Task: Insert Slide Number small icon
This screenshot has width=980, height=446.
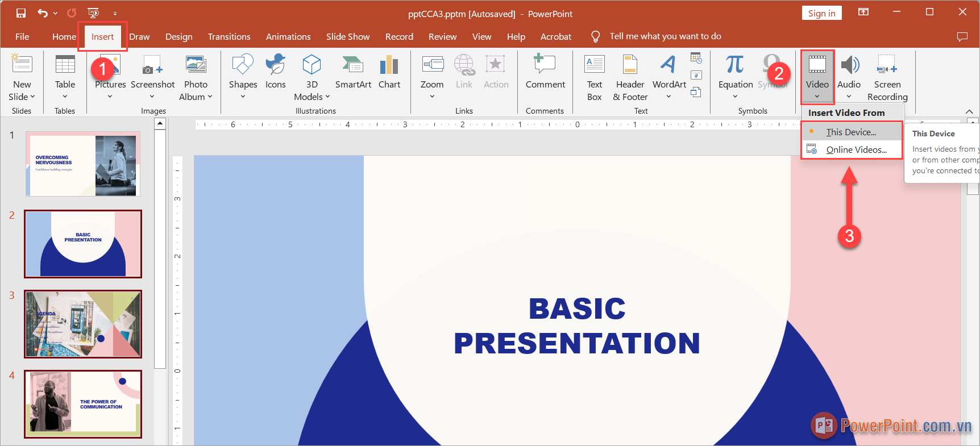Action: tap(696, 75)
